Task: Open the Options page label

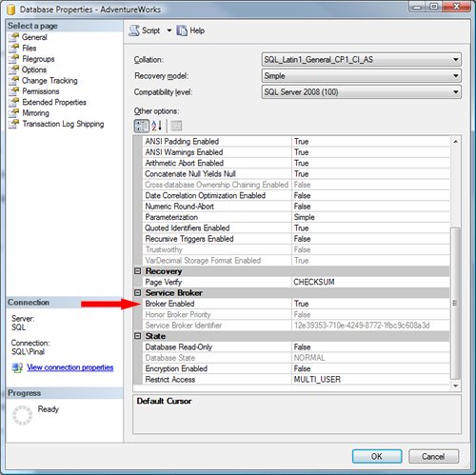Action: (34, 69)
